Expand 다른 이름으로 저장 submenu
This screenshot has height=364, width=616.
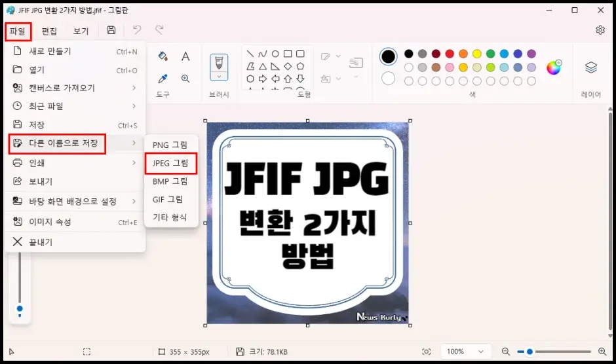[75, 143]
